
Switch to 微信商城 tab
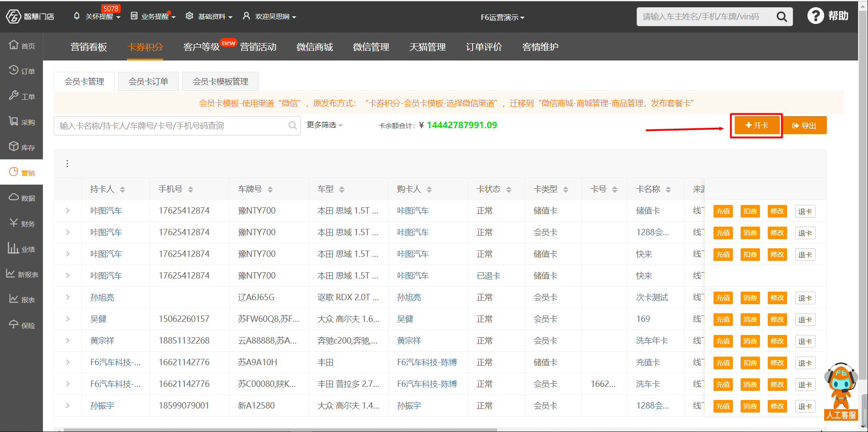tap(314, 47)
